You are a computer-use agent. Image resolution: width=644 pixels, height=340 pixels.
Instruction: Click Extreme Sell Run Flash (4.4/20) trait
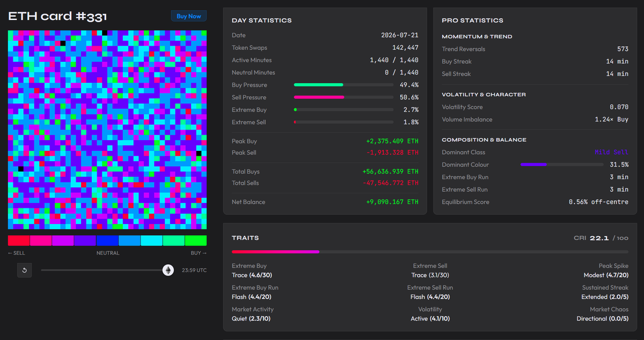(430, 292)
